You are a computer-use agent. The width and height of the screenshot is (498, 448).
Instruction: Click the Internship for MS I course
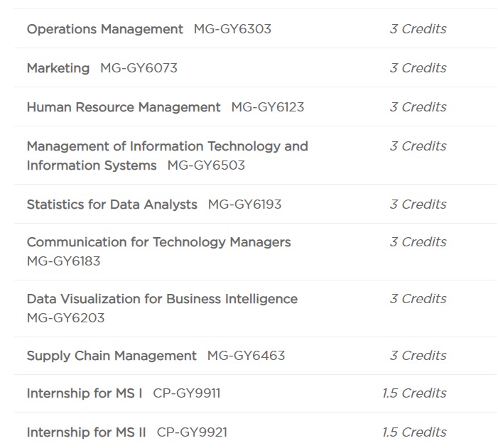click(85, 393)
